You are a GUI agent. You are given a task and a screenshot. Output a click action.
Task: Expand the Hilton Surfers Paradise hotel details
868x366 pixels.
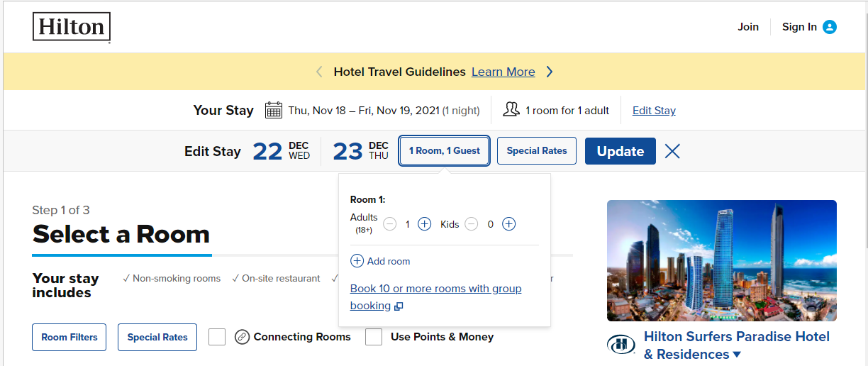coord(737,355)
